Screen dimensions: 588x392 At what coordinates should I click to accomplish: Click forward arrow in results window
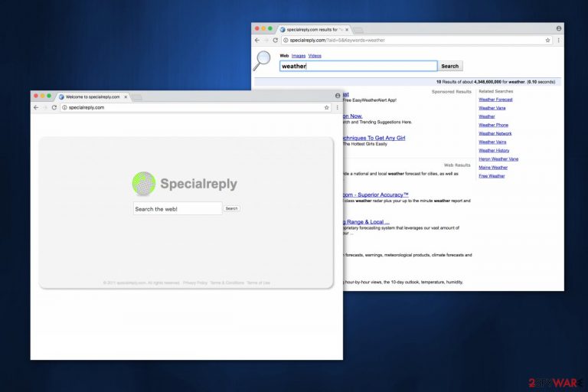click(x=266, y=40)
